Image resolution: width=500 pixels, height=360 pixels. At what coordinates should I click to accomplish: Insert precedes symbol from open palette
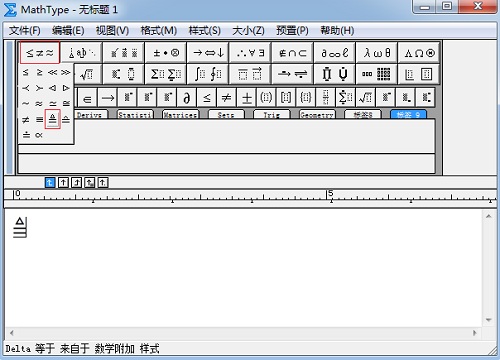26,88
